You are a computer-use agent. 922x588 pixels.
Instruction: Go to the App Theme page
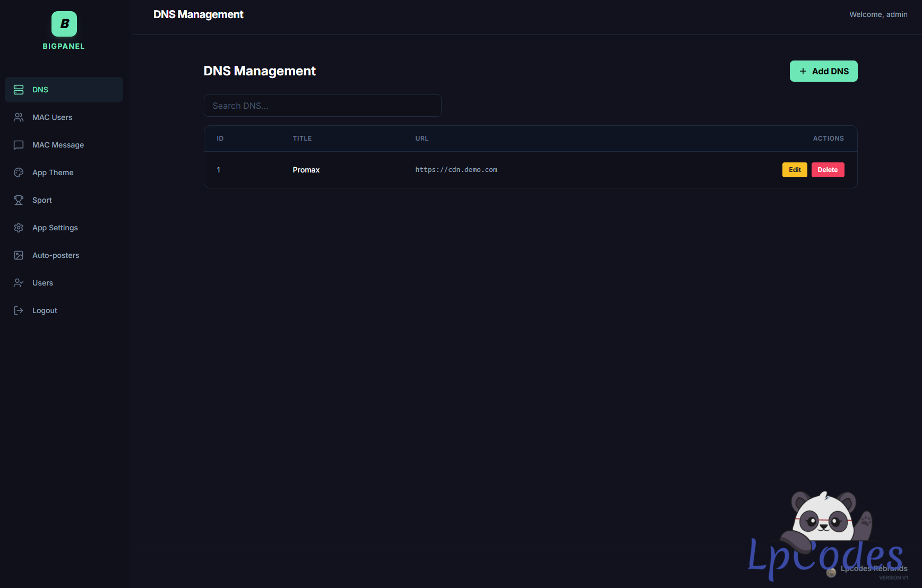pyautogui.click(x=53, y=172)
